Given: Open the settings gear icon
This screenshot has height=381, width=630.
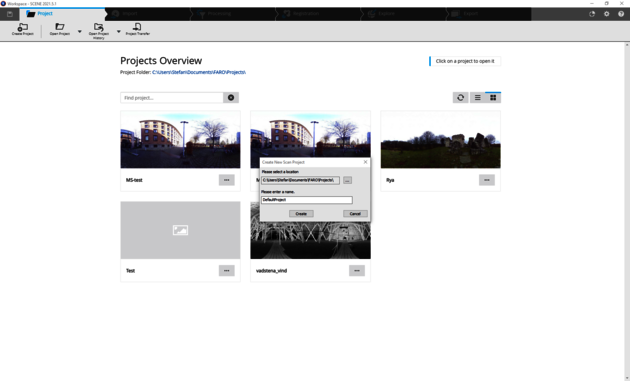Looking at the screenshot, I should pos(606,14).
